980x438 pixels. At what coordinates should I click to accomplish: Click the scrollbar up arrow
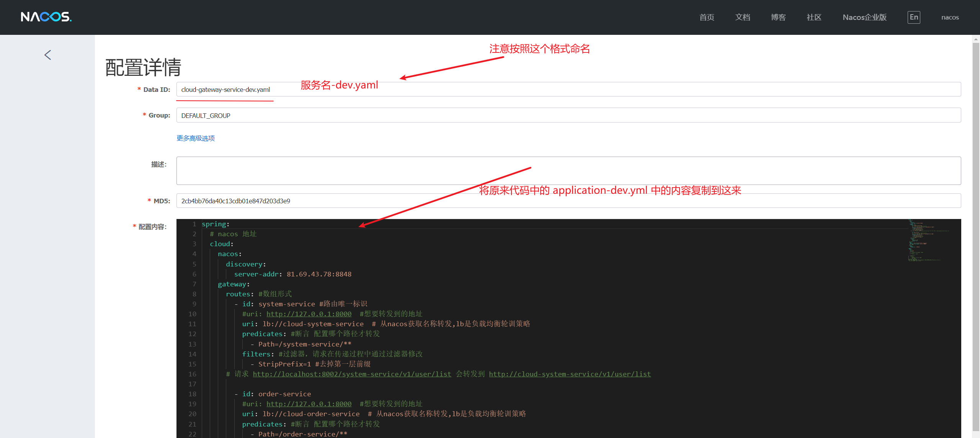(976, 39)
